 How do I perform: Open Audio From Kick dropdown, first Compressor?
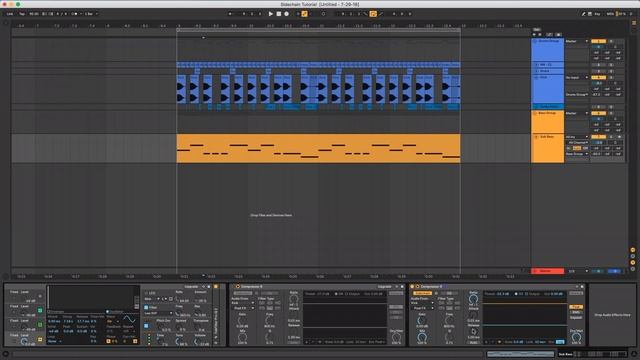click(242, 303)
